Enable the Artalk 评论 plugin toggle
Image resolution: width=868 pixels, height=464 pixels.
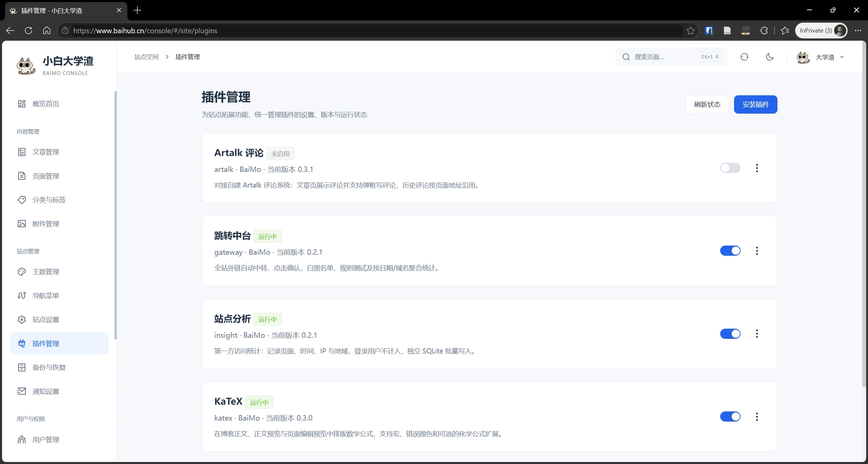[x=730, y=168]
